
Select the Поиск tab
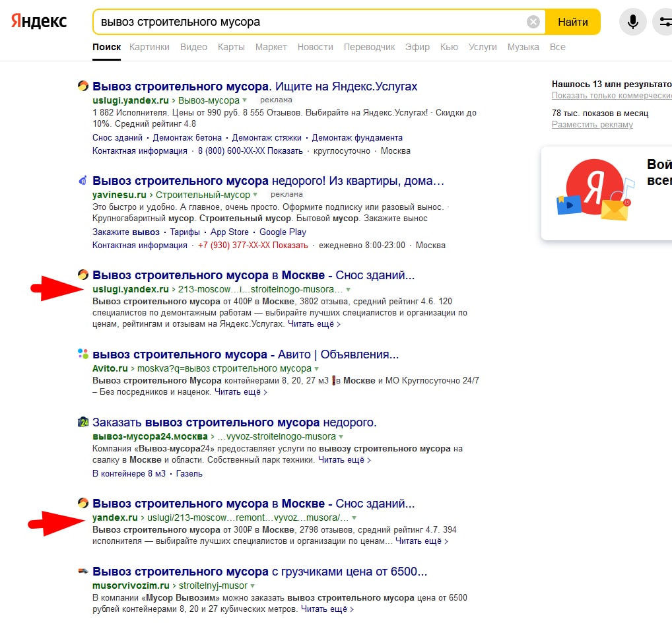[106, 47]
